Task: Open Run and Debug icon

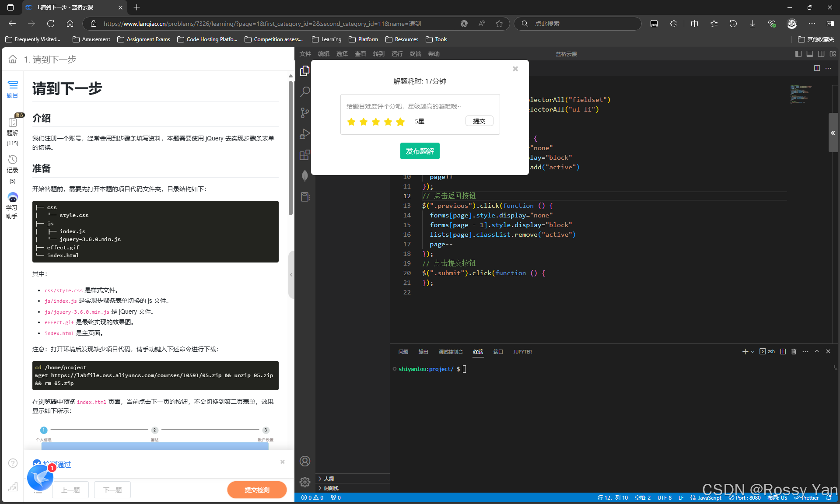Action: [x=305, y=134]
